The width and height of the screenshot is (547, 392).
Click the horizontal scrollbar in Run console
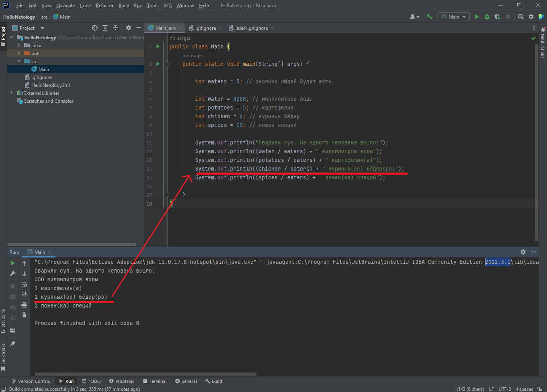point(145,374)
